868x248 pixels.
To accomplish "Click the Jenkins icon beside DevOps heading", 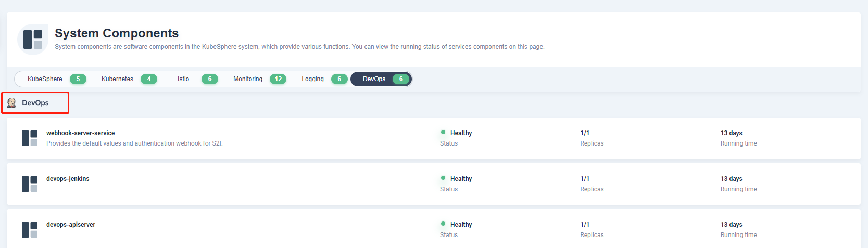I will coord(11,103).
